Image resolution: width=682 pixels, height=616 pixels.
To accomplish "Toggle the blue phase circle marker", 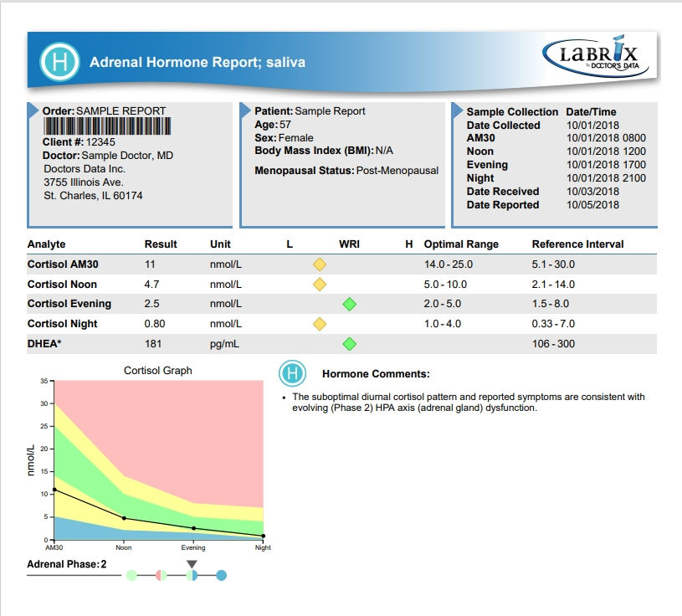I will [220, 575].
